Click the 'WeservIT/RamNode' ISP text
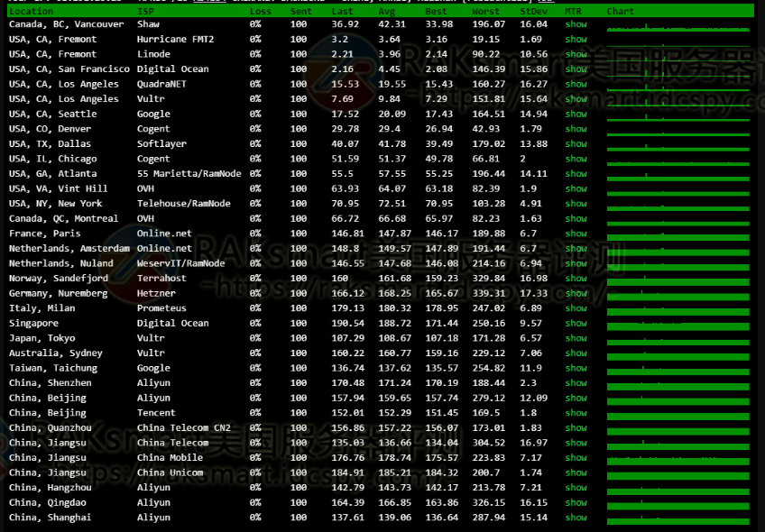 [x=180, y=263]
